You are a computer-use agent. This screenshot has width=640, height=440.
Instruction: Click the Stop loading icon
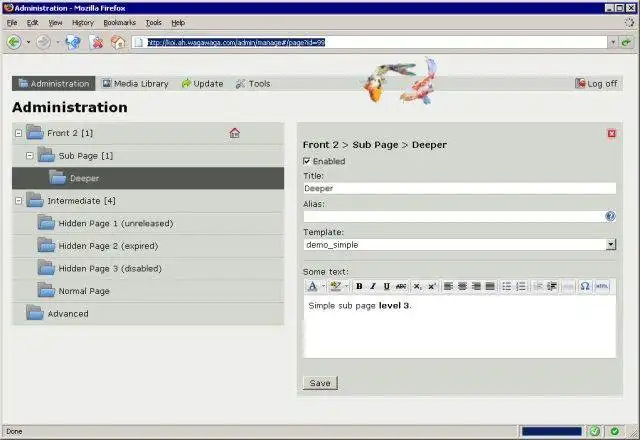97,42
